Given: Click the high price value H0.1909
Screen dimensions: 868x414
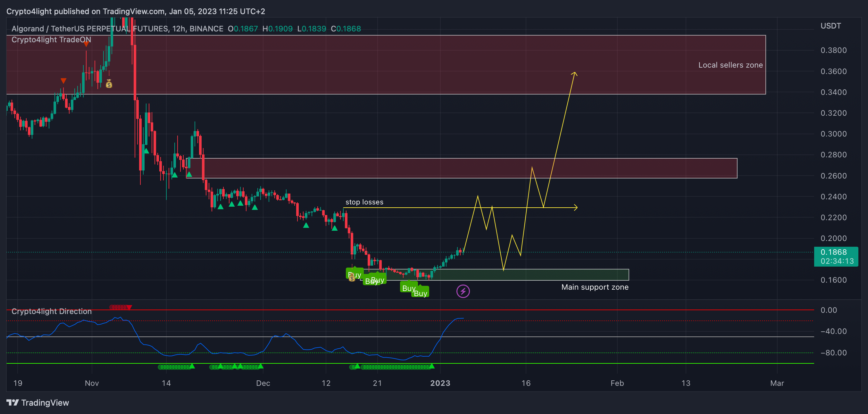Looking at the screenshot, I should click(x=277, y=29).
